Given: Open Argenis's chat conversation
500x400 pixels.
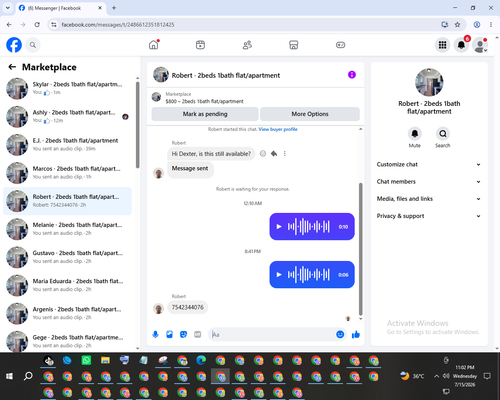Looking at the screenshot, I should click(x=68, y=313).
